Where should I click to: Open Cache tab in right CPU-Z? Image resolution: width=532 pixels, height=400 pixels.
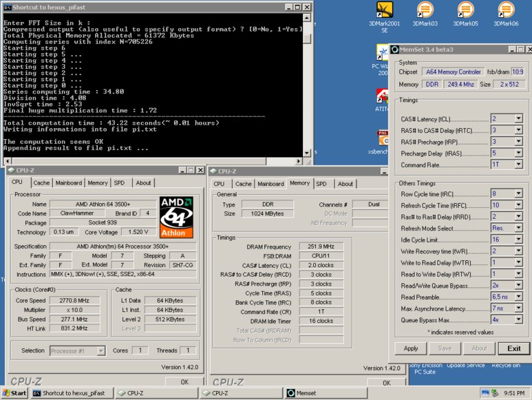pos(243,184)
